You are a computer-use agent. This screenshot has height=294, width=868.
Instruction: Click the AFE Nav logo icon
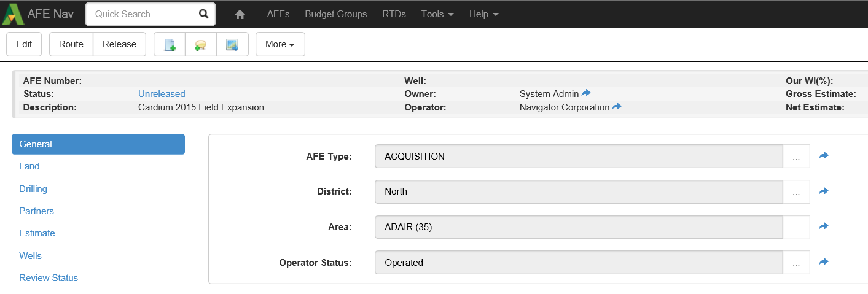12,14
